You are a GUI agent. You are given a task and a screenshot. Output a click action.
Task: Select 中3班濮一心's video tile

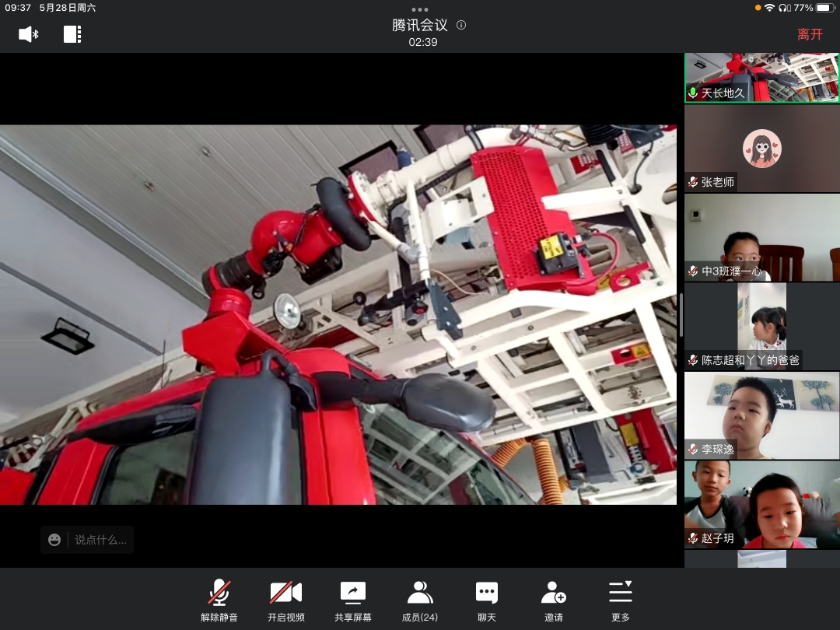point(761,237)
